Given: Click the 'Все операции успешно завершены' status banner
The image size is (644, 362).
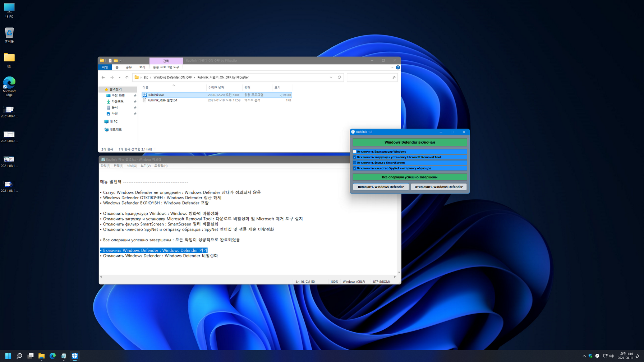Looking at the screenshot, I should pyautogui.click(x=410, y=177).
